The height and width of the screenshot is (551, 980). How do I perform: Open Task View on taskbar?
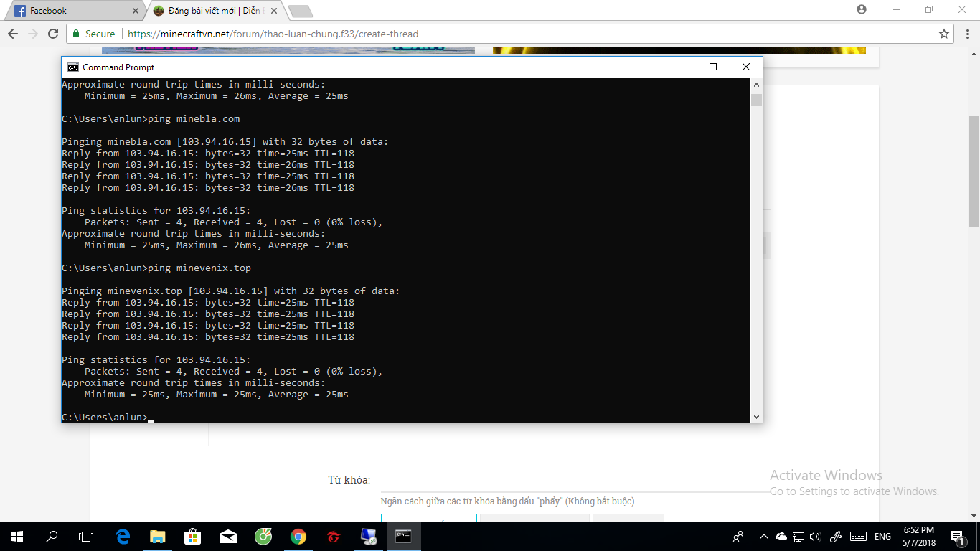coord(86,536)
